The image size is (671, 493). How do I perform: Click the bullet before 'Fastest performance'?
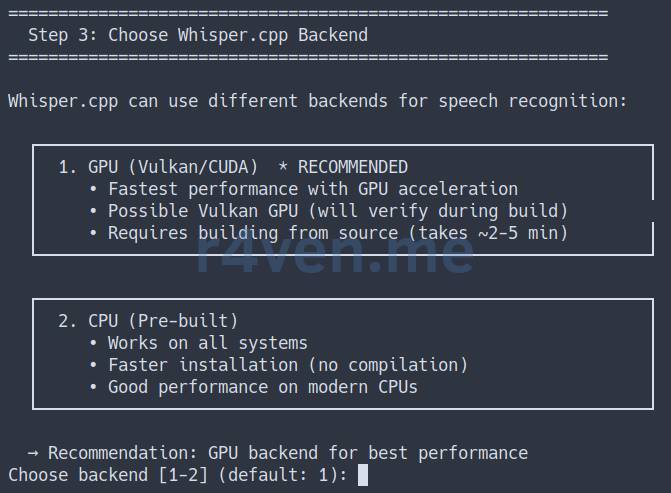93,189
